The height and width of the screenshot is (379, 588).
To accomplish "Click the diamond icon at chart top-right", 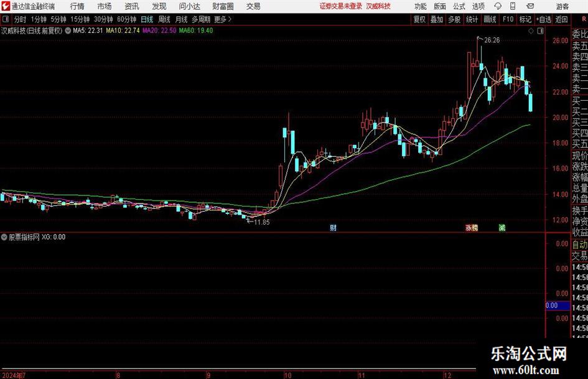I will (531, 31).
